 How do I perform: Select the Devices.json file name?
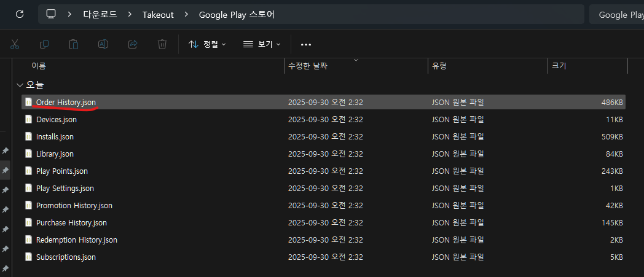(57, 119)
